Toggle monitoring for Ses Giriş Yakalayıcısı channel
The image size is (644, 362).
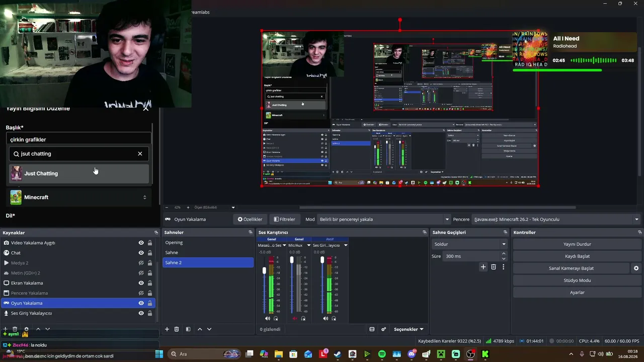pos(333,318)
